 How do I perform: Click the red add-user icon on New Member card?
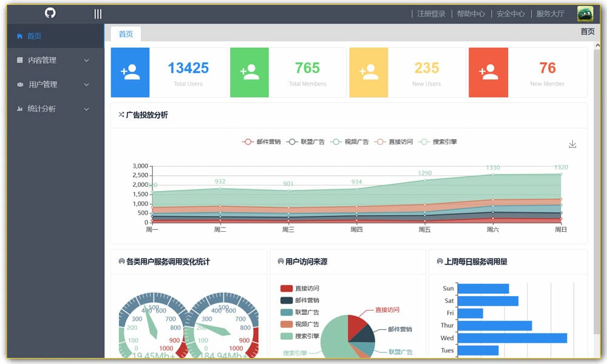tap(489, 71)
